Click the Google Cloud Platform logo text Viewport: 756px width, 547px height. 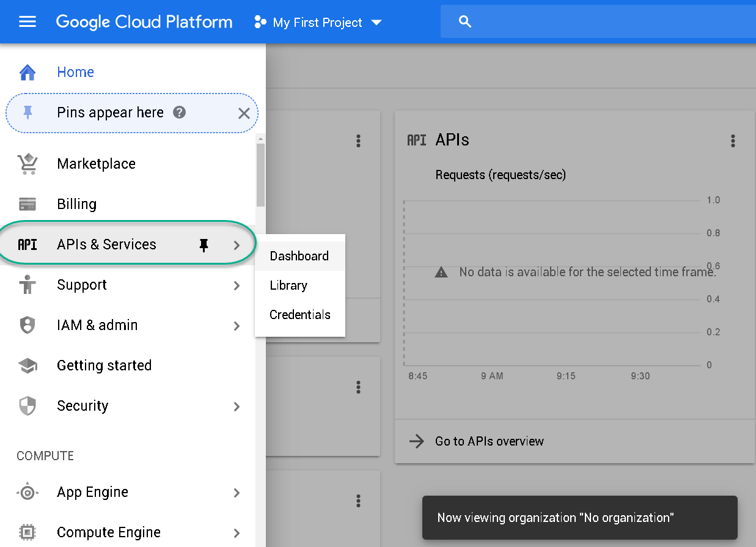click(x=144, y=22)
